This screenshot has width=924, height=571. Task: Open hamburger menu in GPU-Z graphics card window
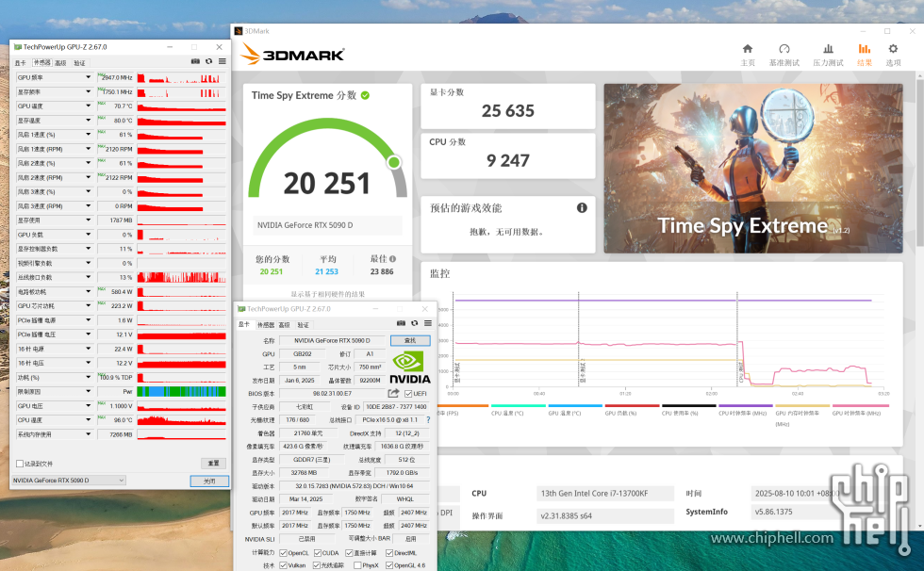pyautogui.click(x=428, y=323)
